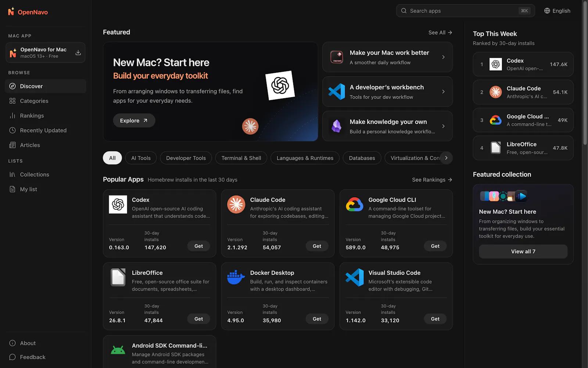Select the Developer Tools filter tab
The width and height of the screenshot is (588, 368).
point(186,158)
